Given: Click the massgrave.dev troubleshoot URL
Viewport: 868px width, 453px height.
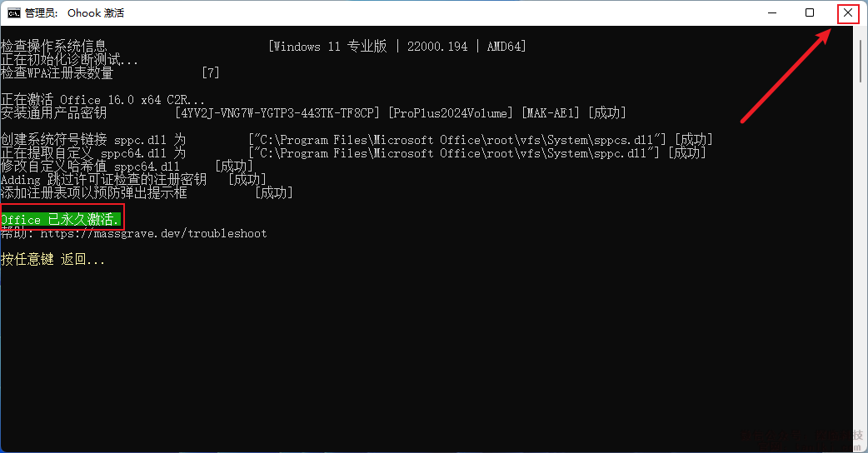Looking at the screenshot, I should tap(153, 233).
